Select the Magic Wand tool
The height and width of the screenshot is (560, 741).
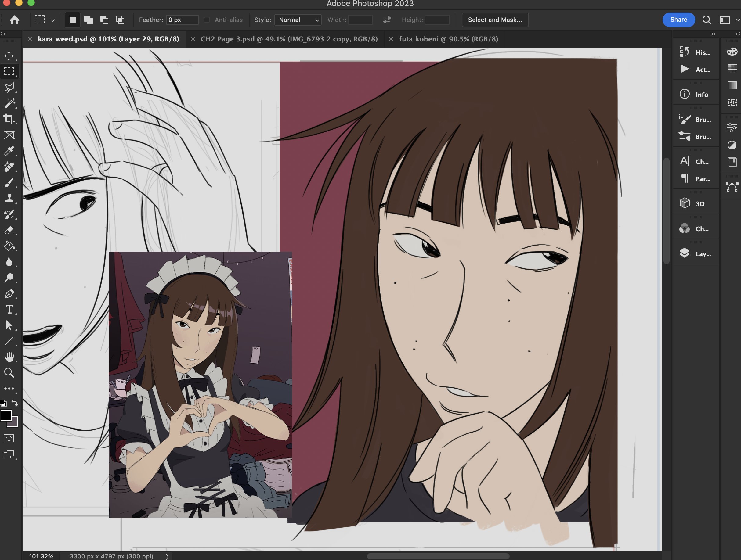(9, 103)
